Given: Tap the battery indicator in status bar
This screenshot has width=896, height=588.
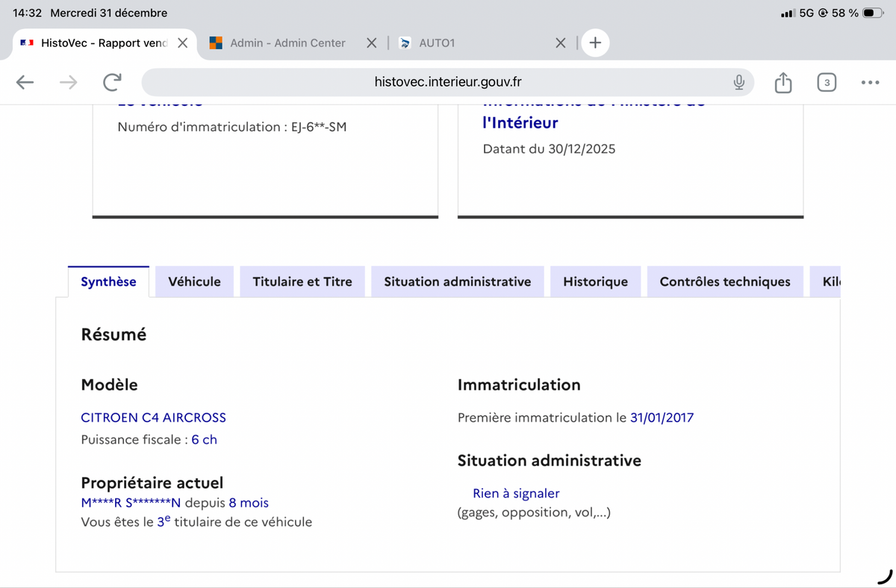Looking at the screenshot, I should point(872,13).
